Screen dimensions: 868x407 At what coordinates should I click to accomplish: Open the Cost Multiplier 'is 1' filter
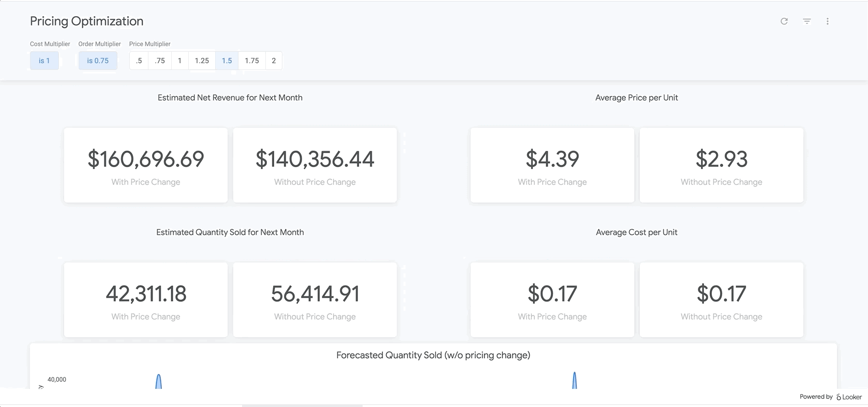(x=44, y=61)
